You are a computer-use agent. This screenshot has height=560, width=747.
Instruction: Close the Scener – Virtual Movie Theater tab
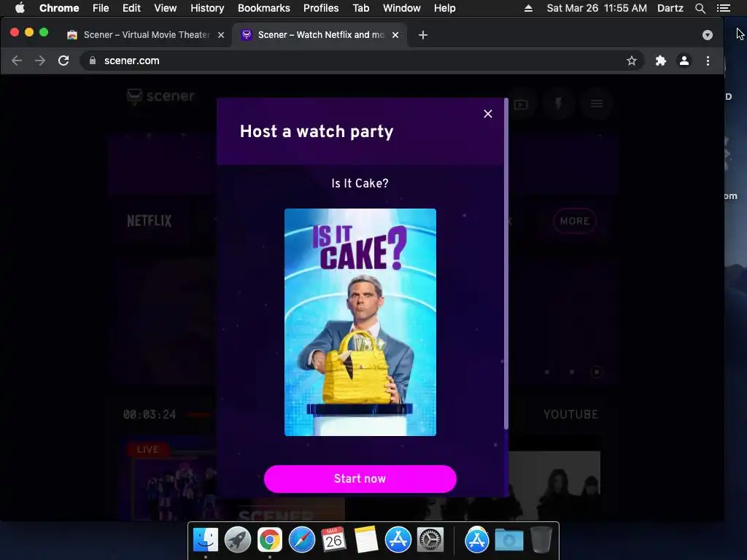pos(221,35)
